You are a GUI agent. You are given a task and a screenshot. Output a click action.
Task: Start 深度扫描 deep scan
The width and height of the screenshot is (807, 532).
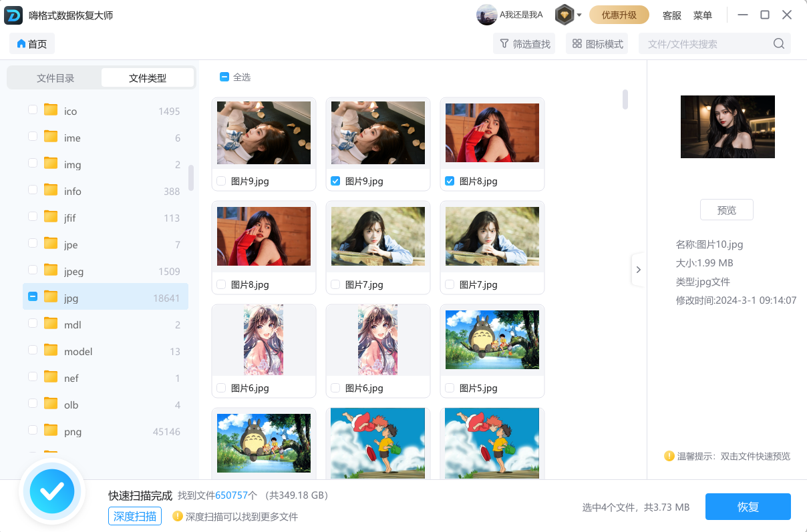click(135, 516)
